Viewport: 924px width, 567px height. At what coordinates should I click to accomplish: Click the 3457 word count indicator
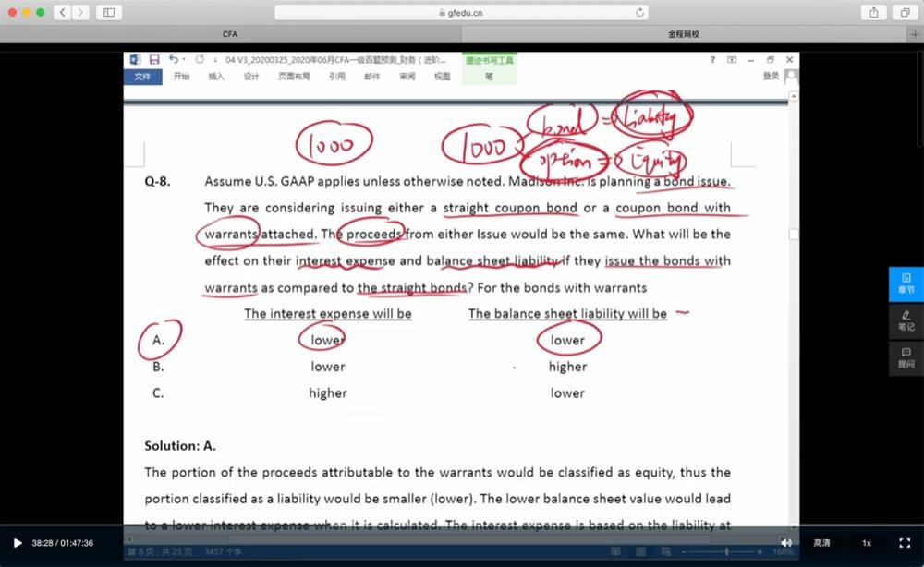pos(223,551)
